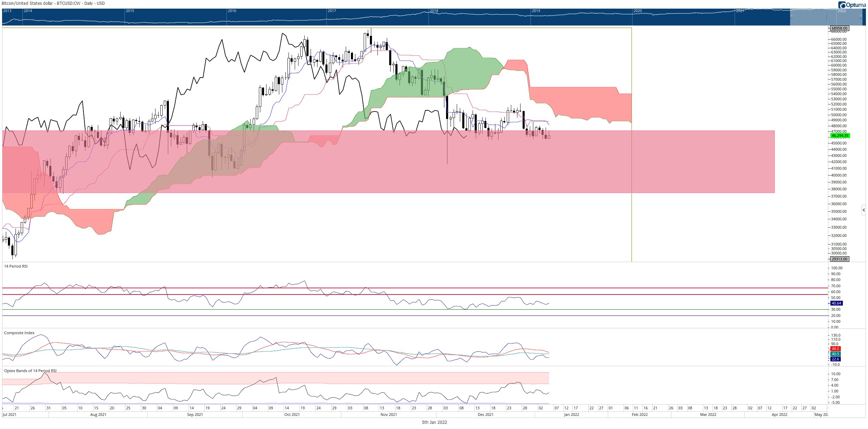Screen dimensions: 868x429
Task: Select the Optex Bands of 14 Period RSI label
Action: point(30,371)
